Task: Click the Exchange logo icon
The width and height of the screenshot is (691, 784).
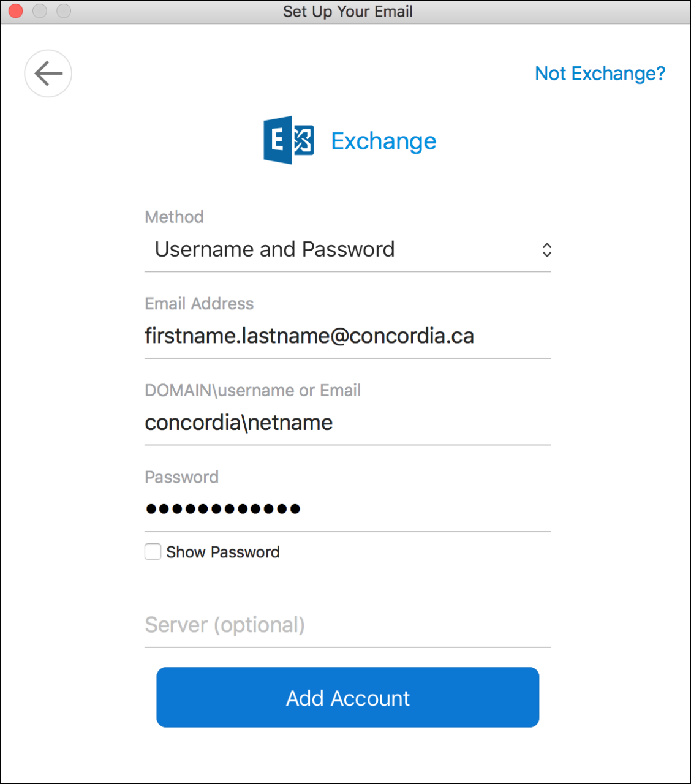Action: click(x=289, y=140)
